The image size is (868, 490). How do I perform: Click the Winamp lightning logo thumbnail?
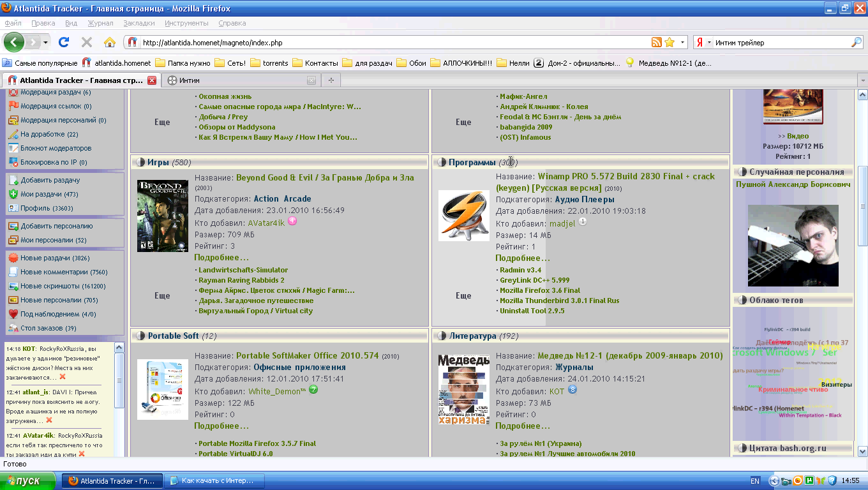[x=464, y=215]
